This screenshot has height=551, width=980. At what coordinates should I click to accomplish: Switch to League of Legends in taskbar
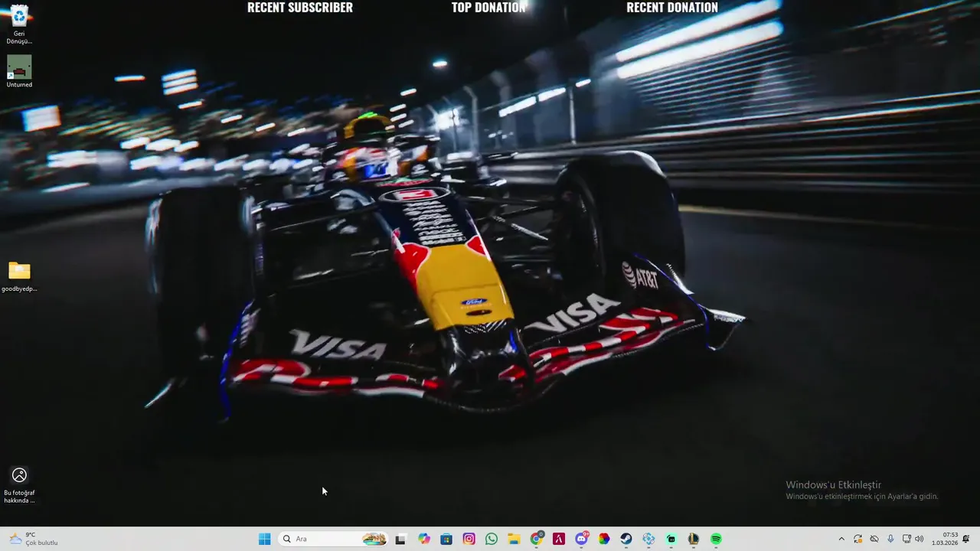click(694, 539)
